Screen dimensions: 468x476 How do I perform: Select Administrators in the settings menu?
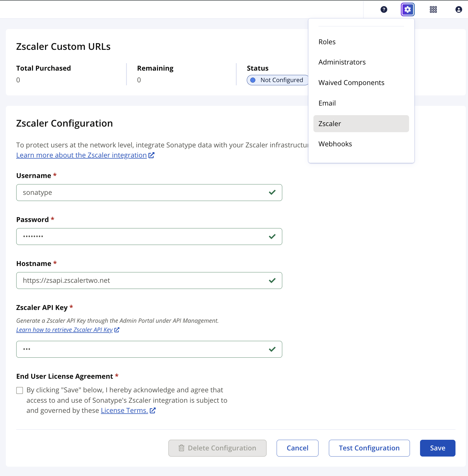361,62
